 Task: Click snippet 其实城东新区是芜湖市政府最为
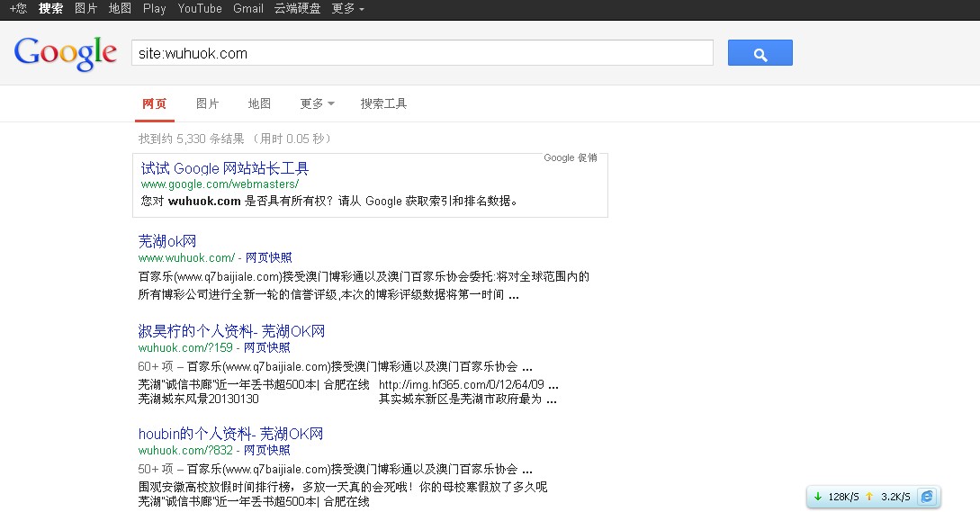coord(460,399)
